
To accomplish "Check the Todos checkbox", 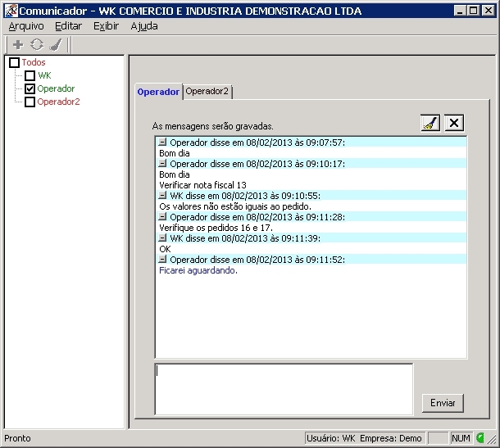I will pyautogui.click(x=14, y=63).
